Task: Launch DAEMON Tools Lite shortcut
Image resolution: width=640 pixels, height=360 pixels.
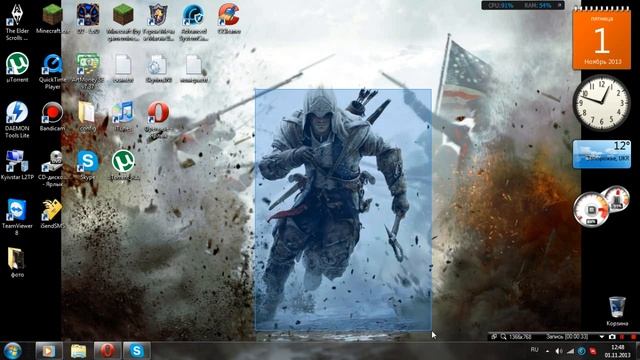Action: click(17, 120)
